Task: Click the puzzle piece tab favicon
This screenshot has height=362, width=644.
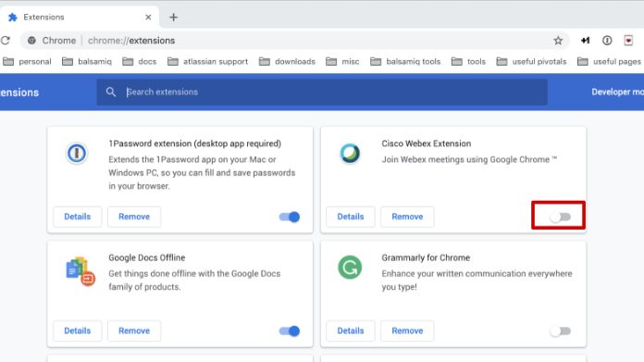Action: coord(13,17)
